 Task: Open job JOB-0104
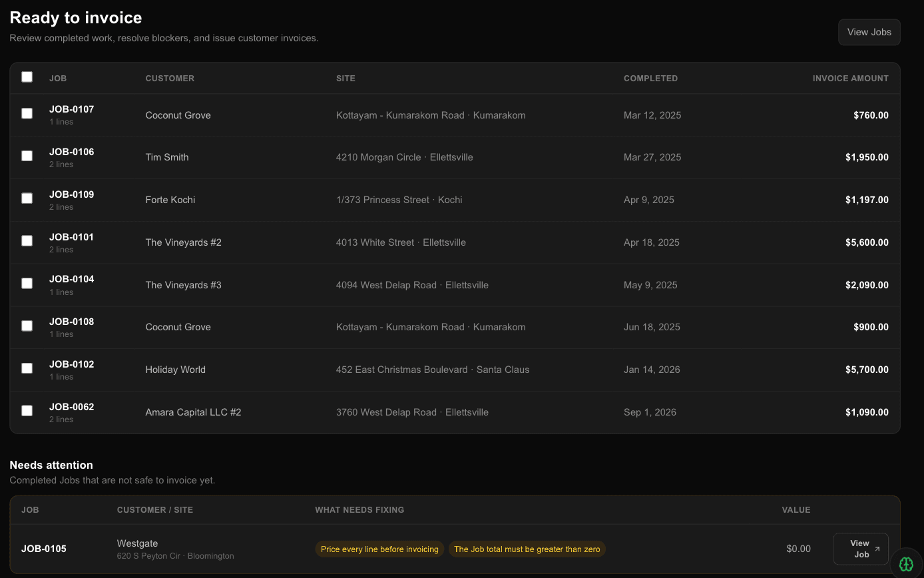(71, 279)
